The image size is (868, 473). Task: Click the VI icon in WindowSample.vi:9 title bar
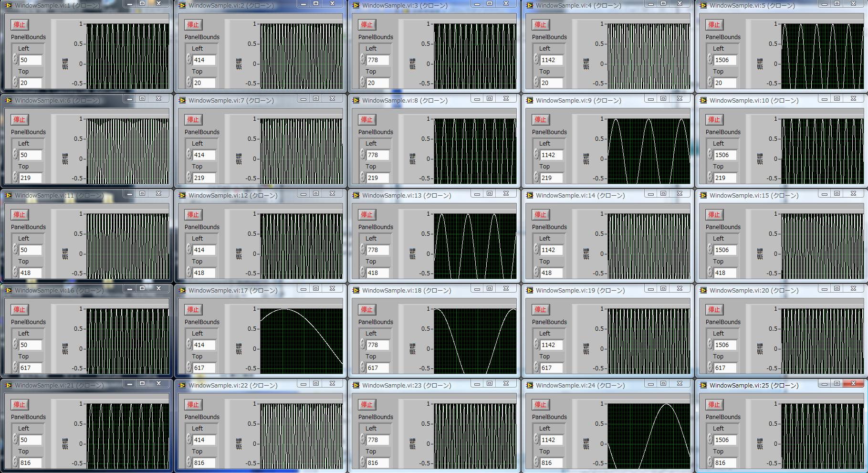coord(530,100)
